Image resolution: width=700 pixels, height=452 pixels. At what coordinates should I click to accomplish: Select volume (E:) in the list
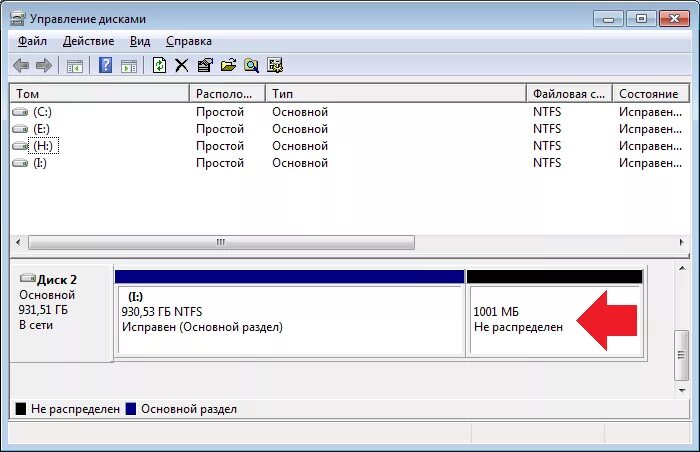[42, 129]
